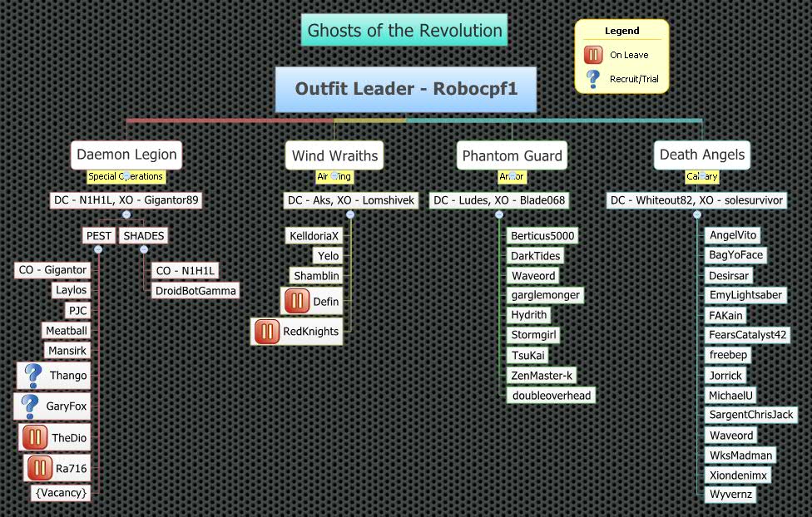The width and height of the screenshot is (812, 517).
Task: Select the On Leave icon next to Defin
Action: pyautogui.click(x=297, y=301)
